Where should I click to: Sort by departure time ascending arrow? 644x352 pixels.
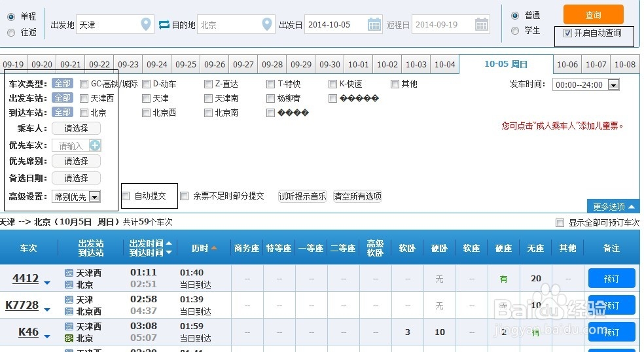click(169, 243)
